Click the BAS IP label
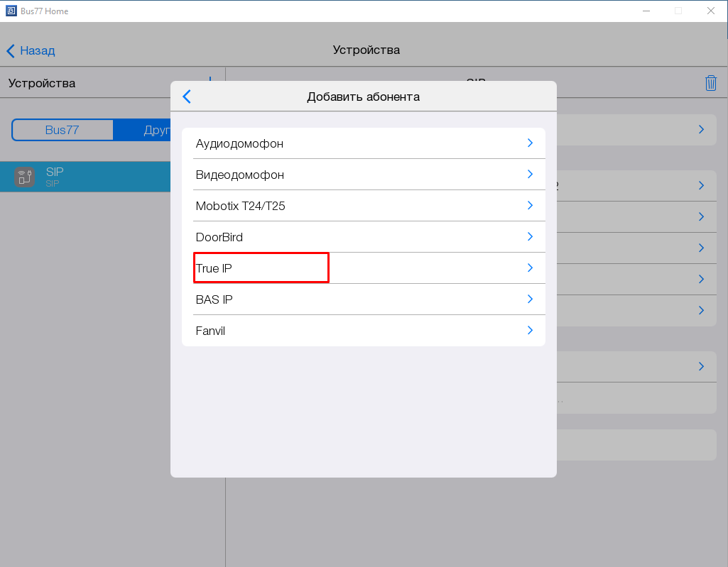The width and height of the screenshot is (728, 567). coord(214,299)
